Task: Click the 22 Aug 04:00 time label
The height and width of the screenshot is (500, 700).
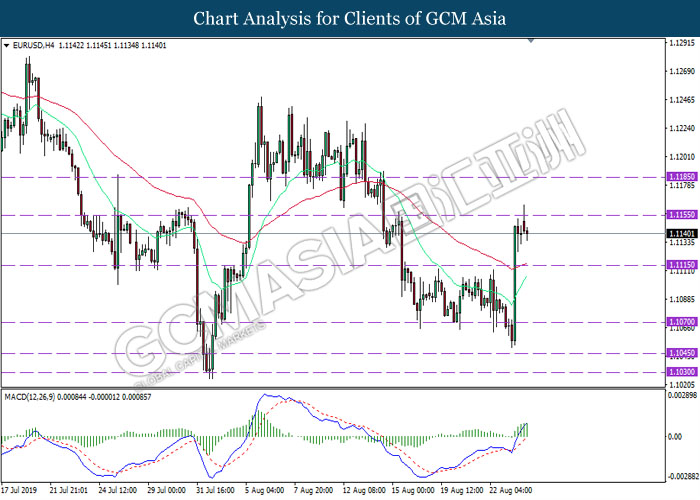Action: 511,490
